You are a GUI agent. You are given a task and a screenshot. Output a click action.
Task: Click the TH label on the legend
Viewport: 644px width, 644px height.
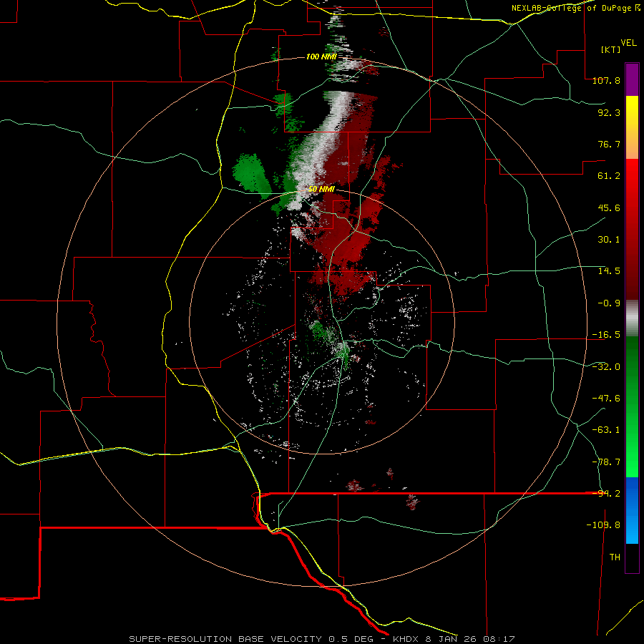click(x=615, y=557)
